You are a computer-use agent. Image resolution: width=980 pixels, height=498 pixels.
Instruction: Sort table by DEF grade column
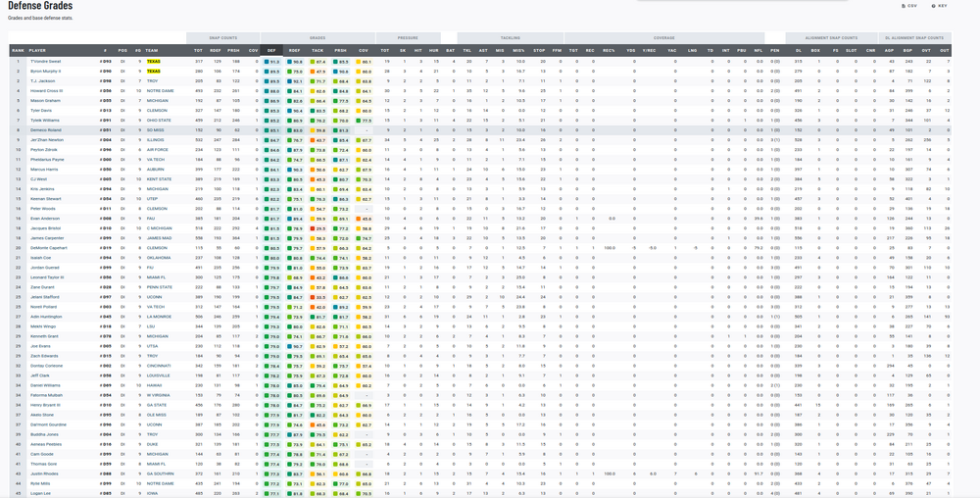coord(271,49)
